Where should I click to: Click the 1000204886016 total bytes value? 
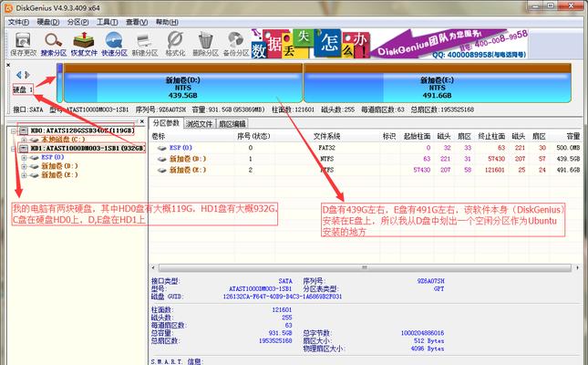422,333
